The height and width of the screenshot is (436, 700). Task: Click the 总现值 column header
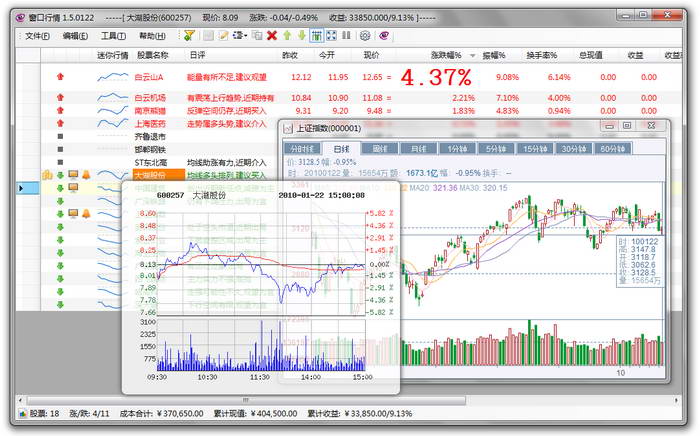(590, 55)
